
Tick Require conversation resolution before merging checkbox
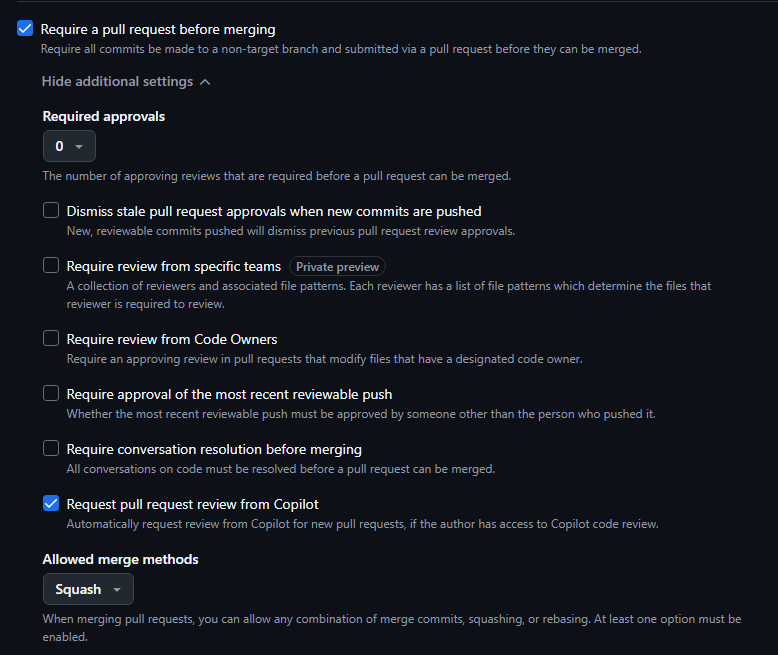tap(51, 449)
